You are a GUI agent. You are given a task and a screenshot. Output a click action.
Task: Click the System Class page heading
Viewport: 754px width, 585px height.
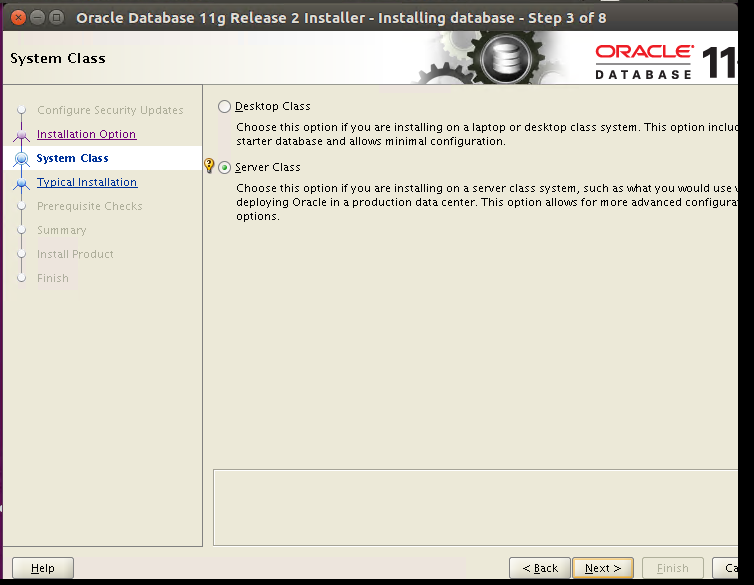[x=58, y=58]
